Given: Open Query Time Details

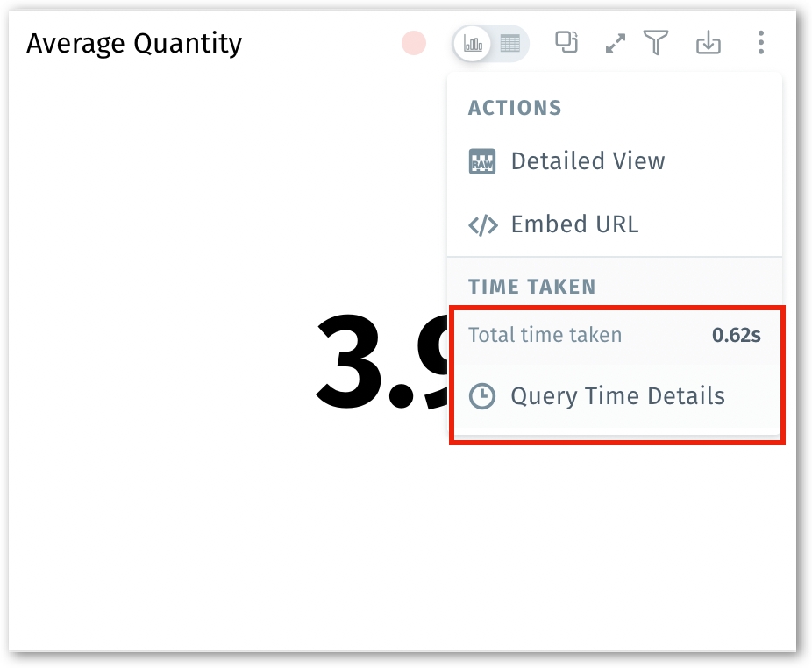Looking at the screenshot, I should (x=617, y=396).
